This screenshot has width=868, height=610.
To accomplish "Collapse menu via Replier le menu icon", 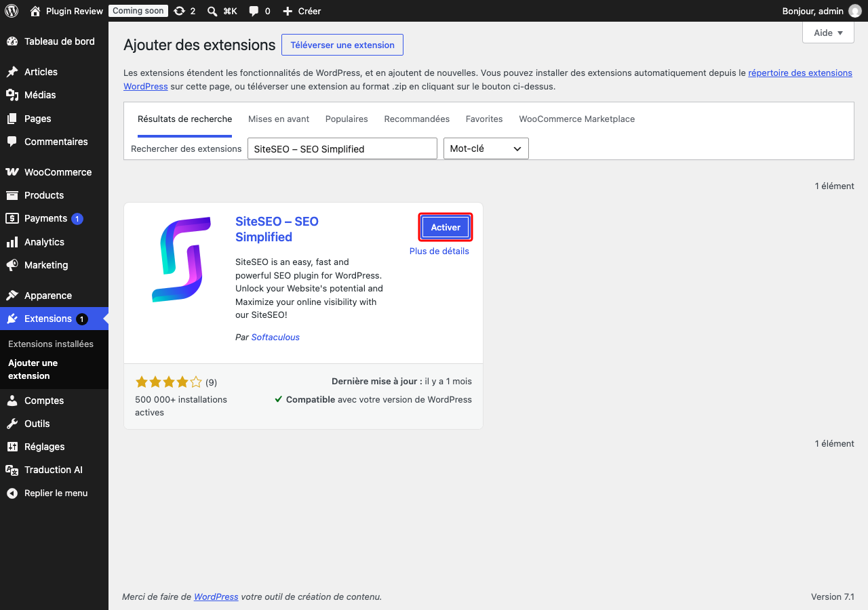I will [x=12, y=493].
